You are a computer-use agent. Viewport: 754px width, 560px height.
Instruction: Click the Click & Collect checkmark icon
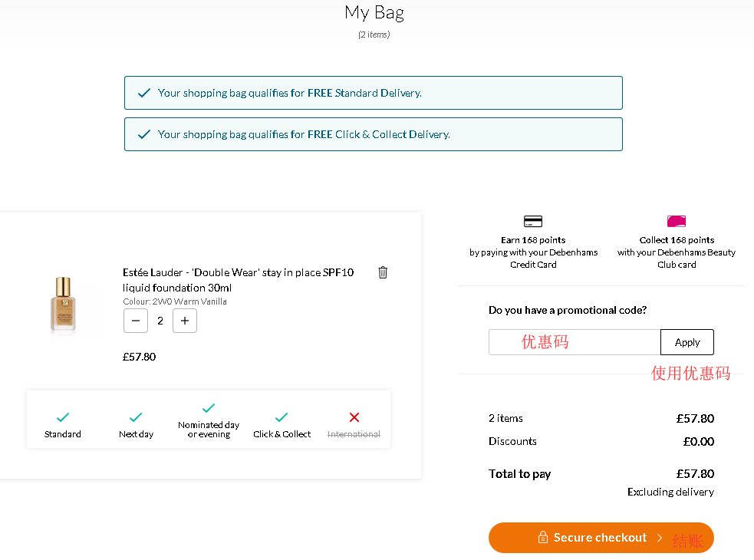pos(282,417)
